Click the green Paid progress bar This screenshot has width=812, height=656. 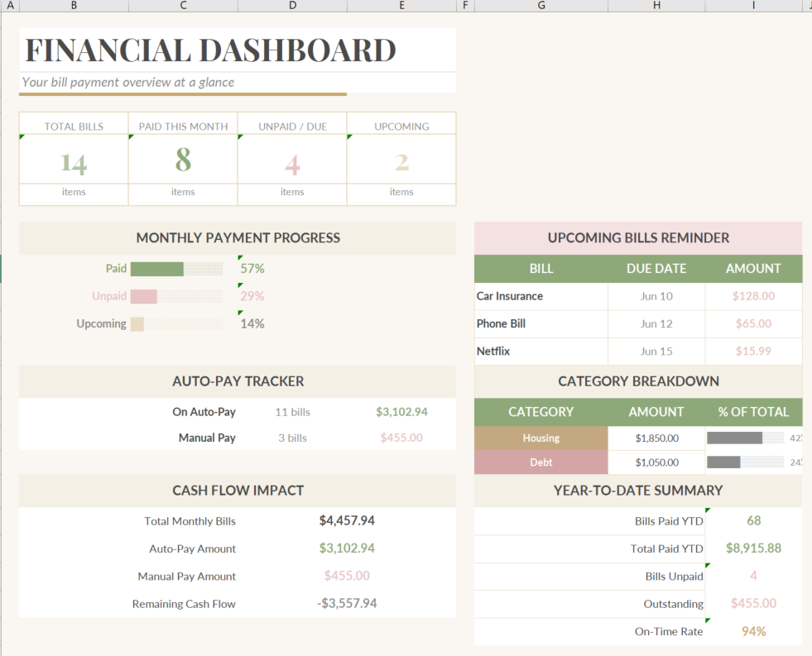point(157,269)
